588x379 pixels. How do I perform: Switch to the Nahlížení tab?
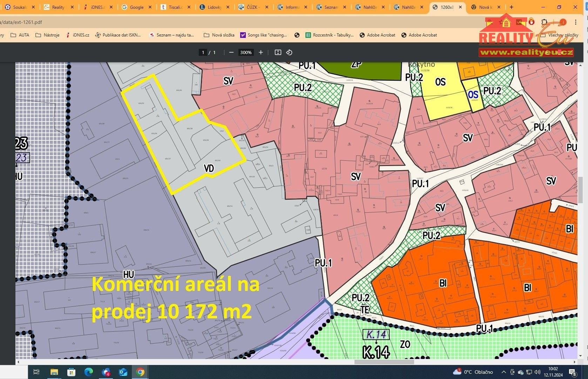370,7
